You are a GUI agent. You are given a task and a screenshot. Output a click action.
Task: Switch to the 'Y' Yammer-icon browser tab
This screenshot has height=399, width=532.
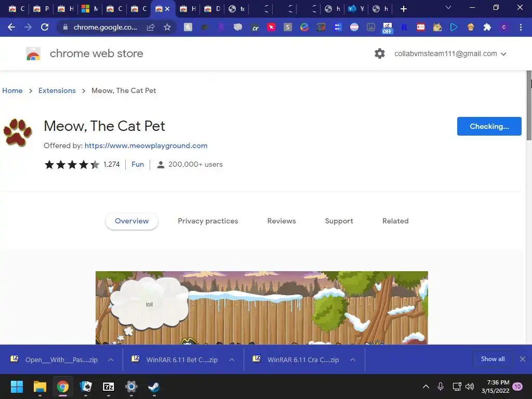pyautogui.click(x=356, y=9)
